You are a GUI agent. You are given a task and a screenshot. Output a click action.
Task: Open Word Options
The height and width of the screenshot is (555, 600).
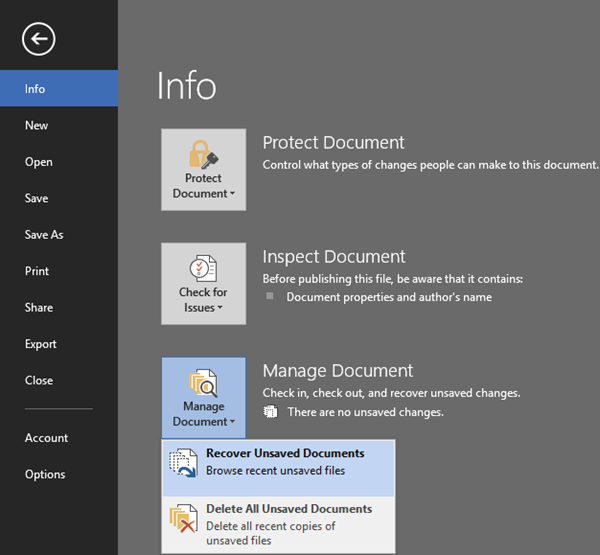(45, 474)
